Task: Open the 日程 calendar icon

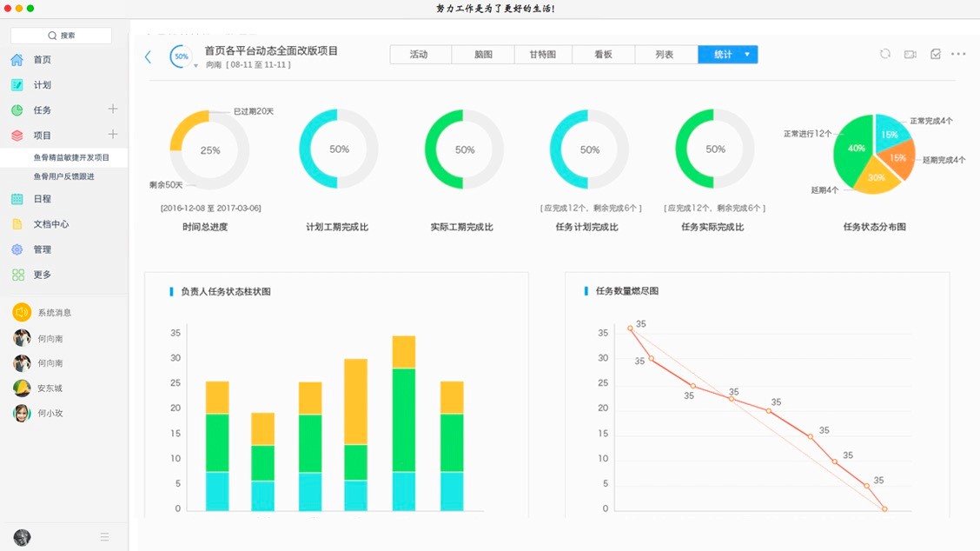Action: [17, 199]
